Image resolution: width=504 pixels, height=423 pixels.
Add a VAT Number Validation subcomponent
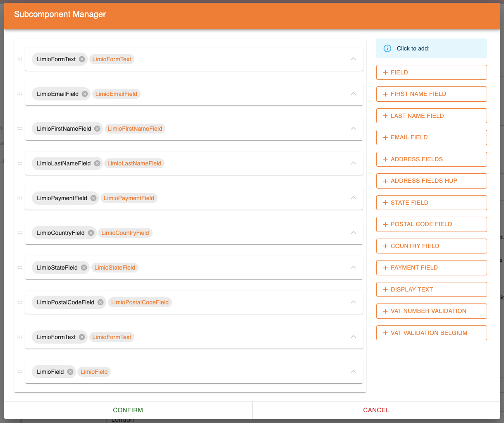tap(431, 311)
